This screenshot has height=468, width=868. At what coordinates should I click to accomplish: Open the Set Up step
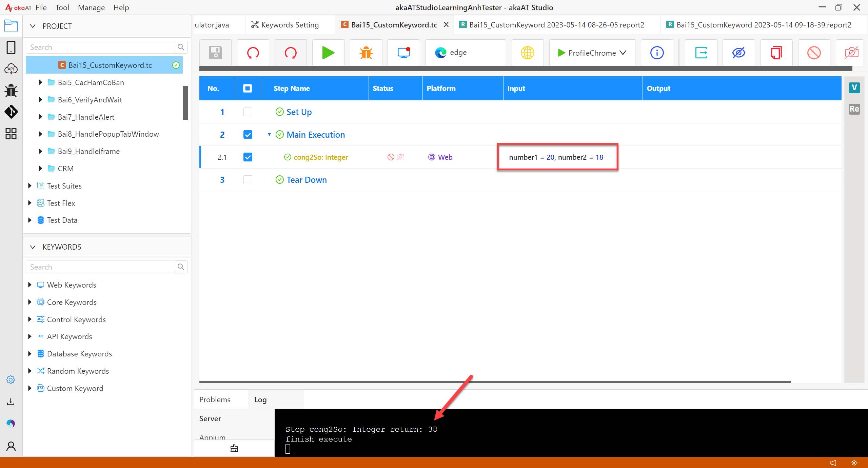pyautogui.click(x=299, y=112)
